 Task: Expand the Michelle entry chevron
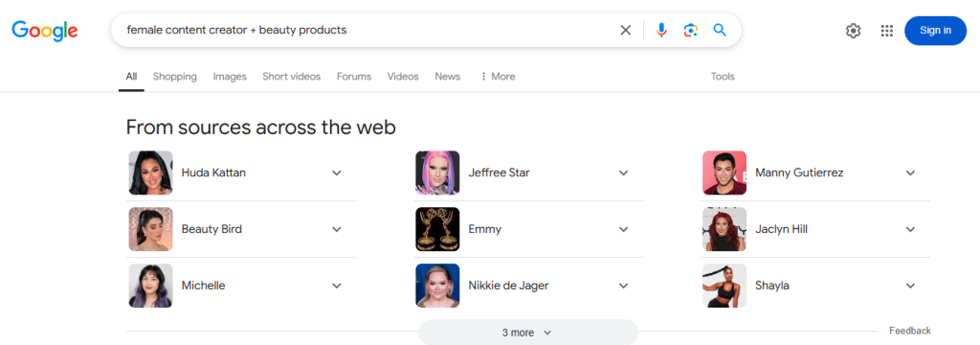point(336,286)
